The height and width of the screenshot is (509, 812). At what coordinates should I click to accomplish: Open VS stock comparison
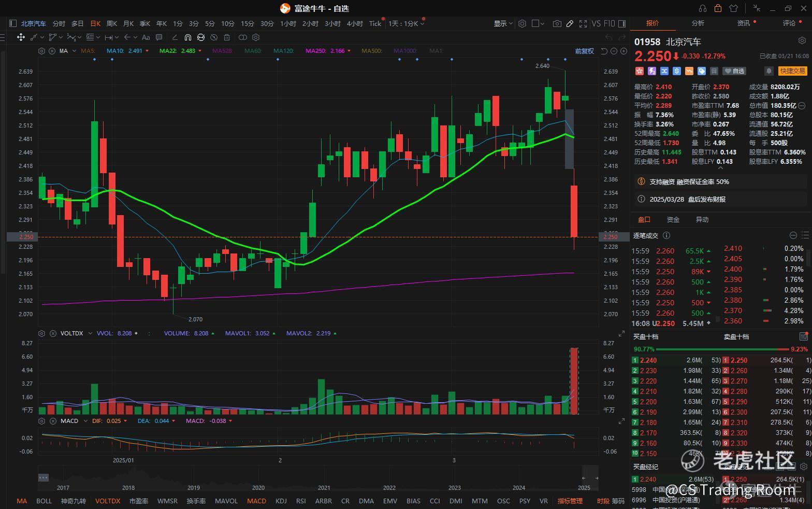point(596,23)
